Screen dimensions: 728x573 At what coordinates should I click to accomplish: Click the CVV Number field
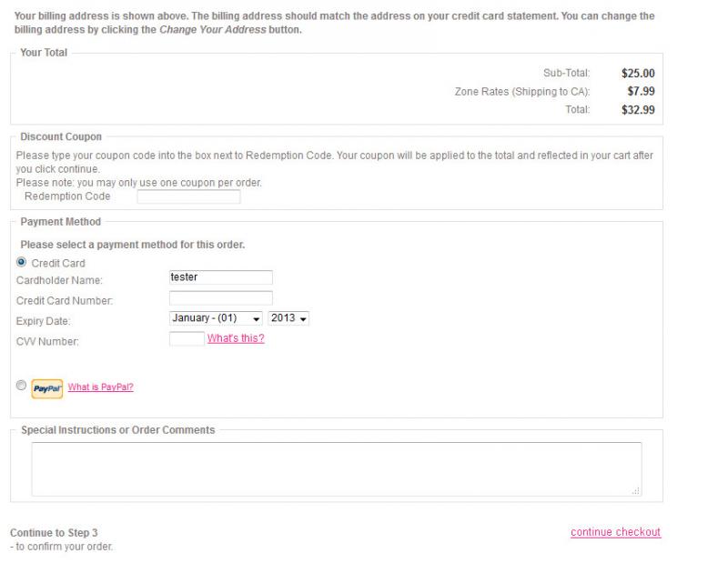point(187,338)
